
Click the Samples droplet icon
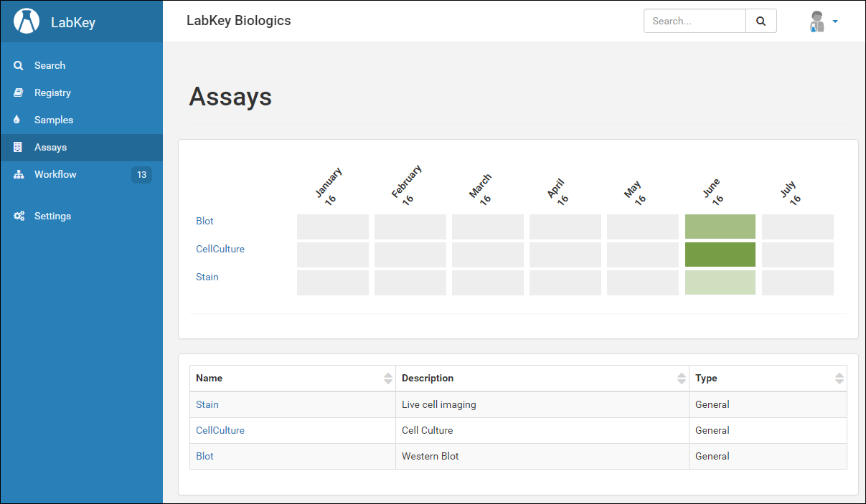coord(18,120)
